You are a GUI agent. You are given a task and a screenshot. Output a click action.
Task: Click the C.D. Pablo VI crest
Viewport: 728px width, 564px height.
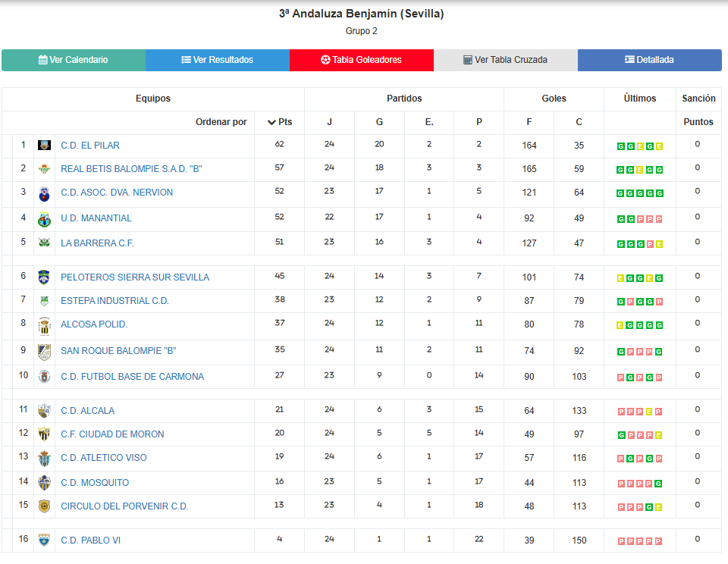(x=44, y=540)
